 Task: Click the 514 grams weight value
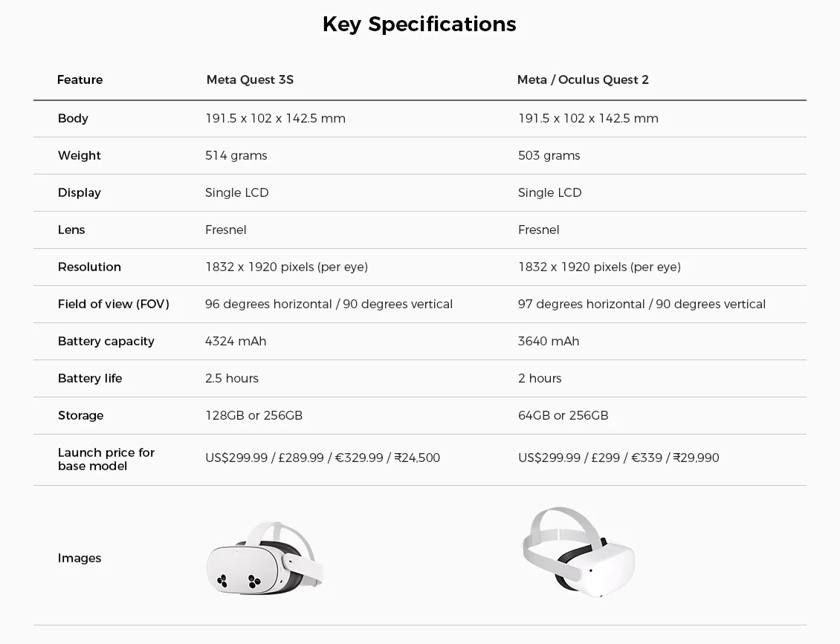click(236, 155)
